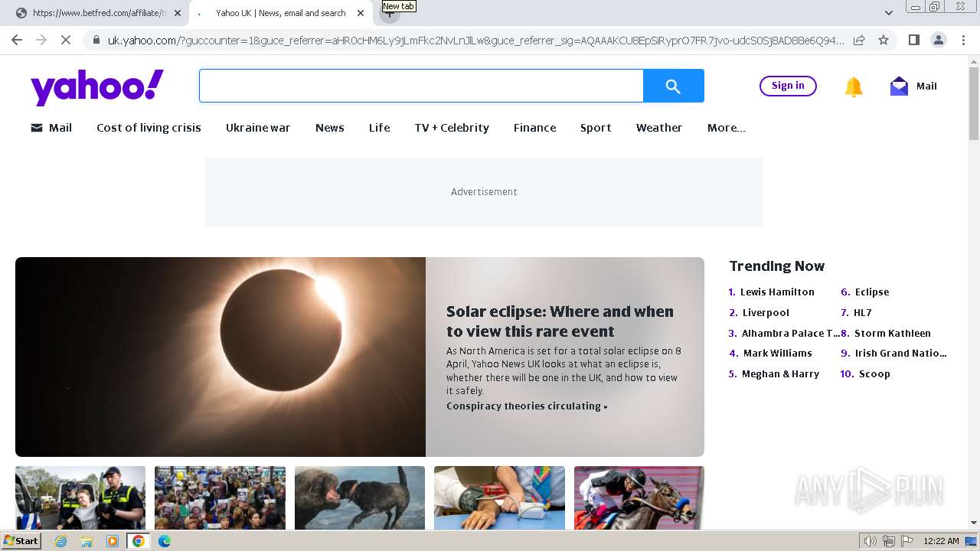Viewport: 980px width, 551px height.
Task: Open the Life section
Action: (x=380, y=128)
